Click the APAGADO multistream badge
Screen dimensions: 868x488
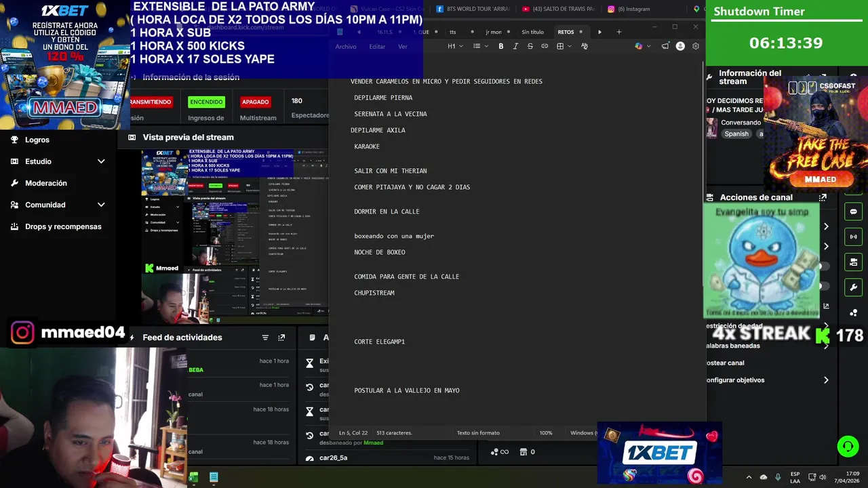tap(256, 102)
